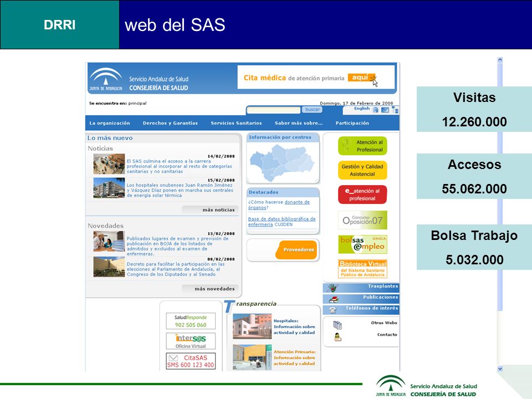Click the date Domingo, 17 de Febrero de 2008
The image size is (532, 399).
pos(356,103)
